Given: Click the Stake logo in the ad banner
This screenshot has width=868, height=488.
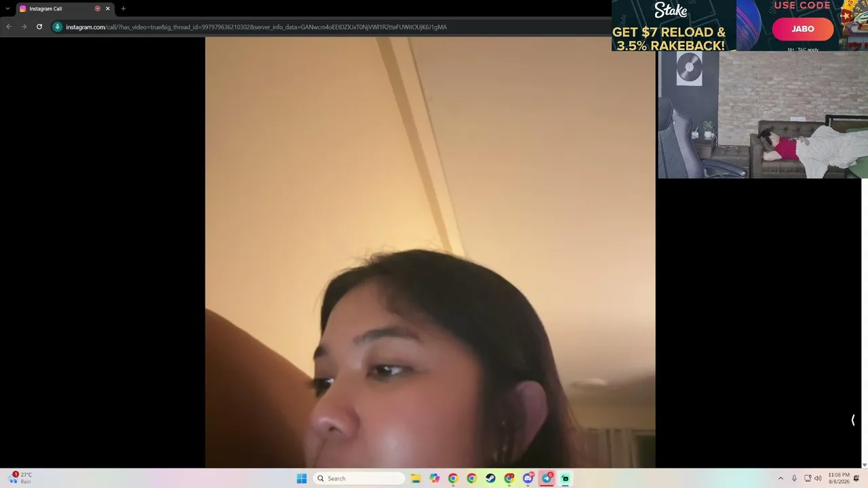Looking at the screenshot, I should 671,11.
